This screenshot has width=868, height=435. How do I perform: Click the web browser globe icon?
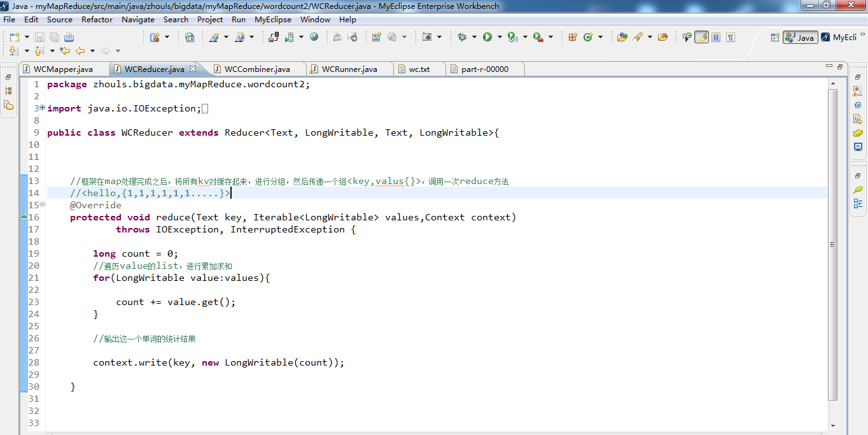coord(314,37)
